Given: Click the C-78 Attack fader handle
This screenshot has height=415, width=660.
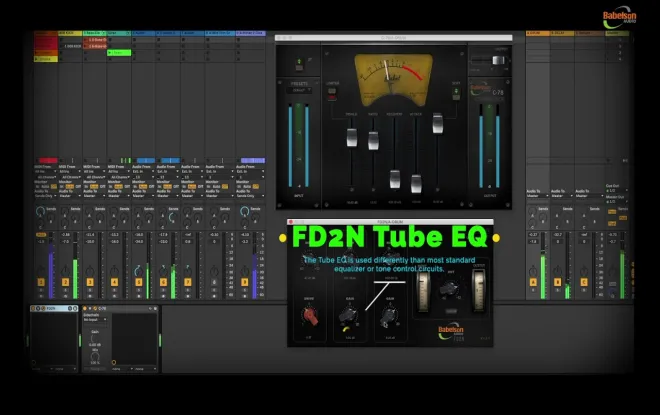Looking at the screenshot, I should click(416, 184).
